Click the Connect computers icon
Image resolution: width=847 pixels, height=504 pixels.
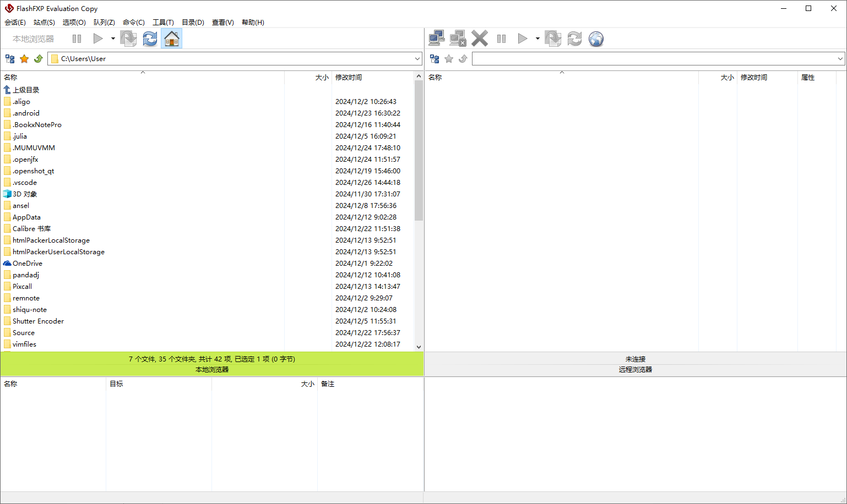[437, 39]
